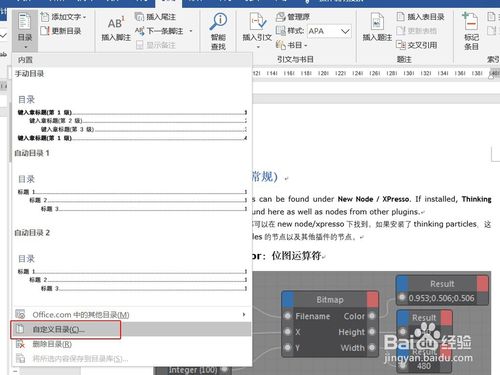Click the 更新表格 disabled button
This screenshot has width=500, height=375.
point(417,31)
